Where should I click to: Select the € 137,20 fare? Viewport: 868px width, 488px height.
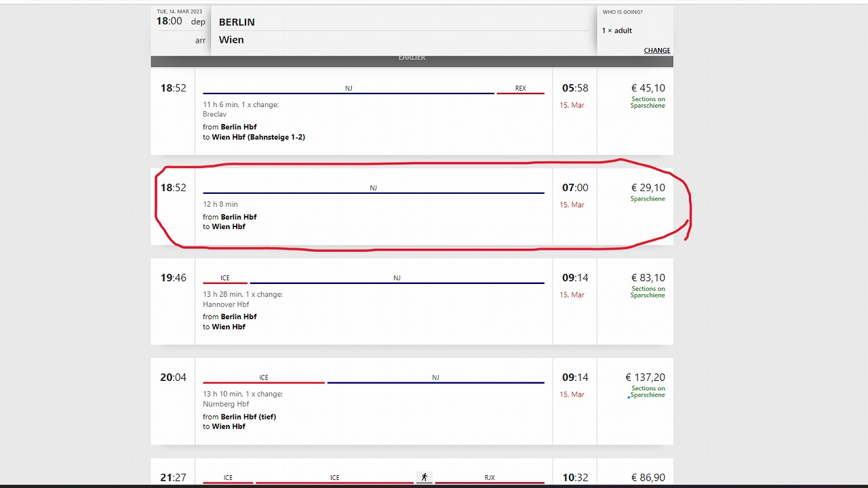click(645, 378)
